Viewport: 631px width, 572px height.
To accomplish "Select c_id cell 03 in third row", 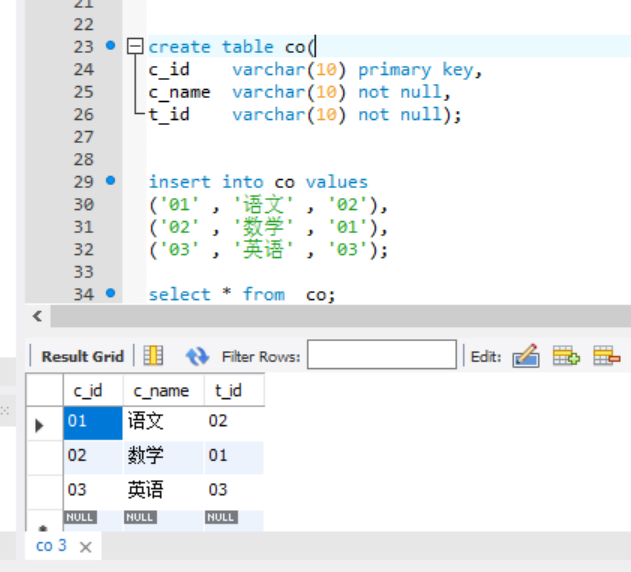I will (x=93, y=491).
